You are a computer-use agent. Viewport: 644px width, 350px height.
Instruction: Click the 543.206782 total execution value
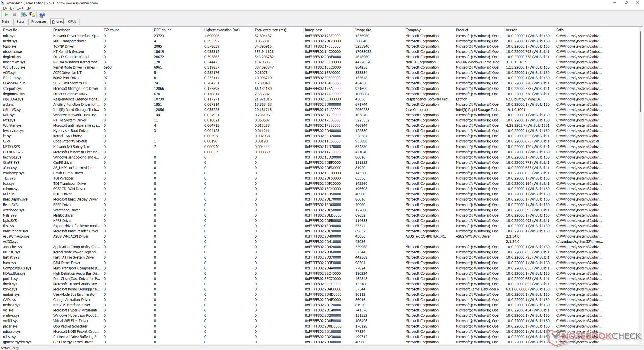(264, 57)
